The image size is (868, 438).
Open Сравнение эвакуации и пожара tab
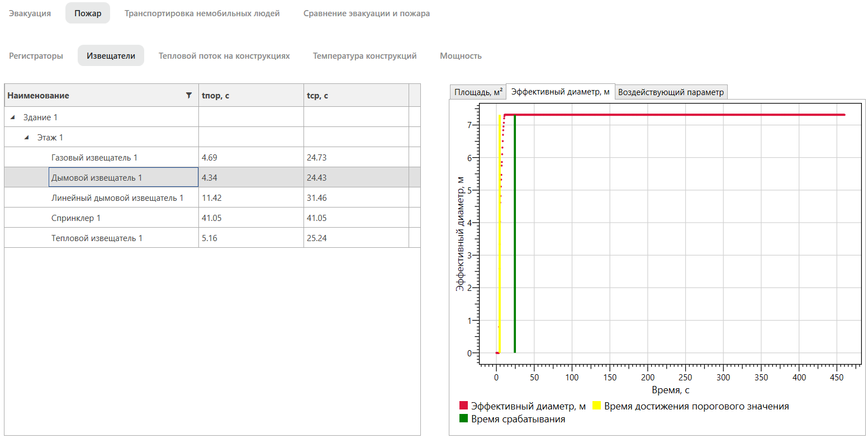coord(367,13)
